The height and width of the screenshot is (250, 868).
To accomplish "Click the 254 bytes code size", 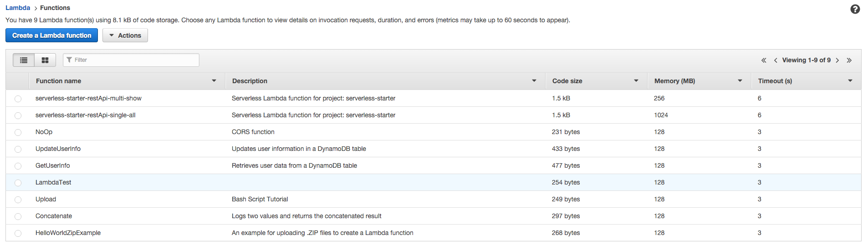I will [x=566, y=182].
